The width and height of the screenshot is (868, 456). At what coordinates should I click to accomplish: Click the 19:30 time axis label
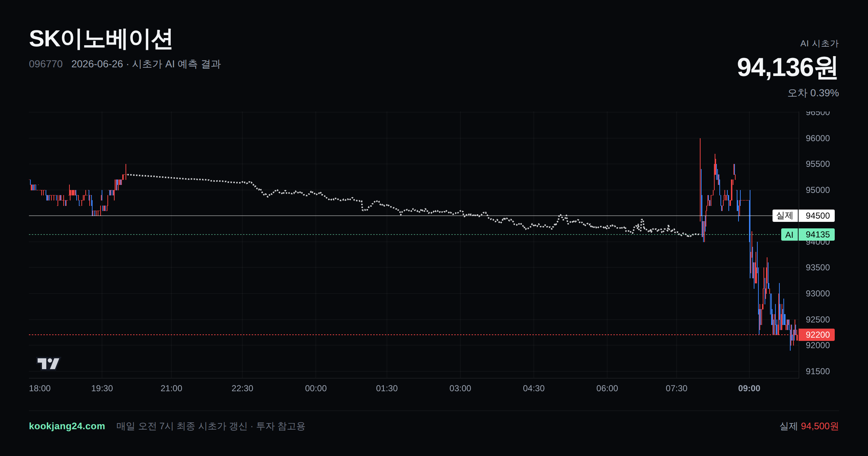click(x=102, y=388)
